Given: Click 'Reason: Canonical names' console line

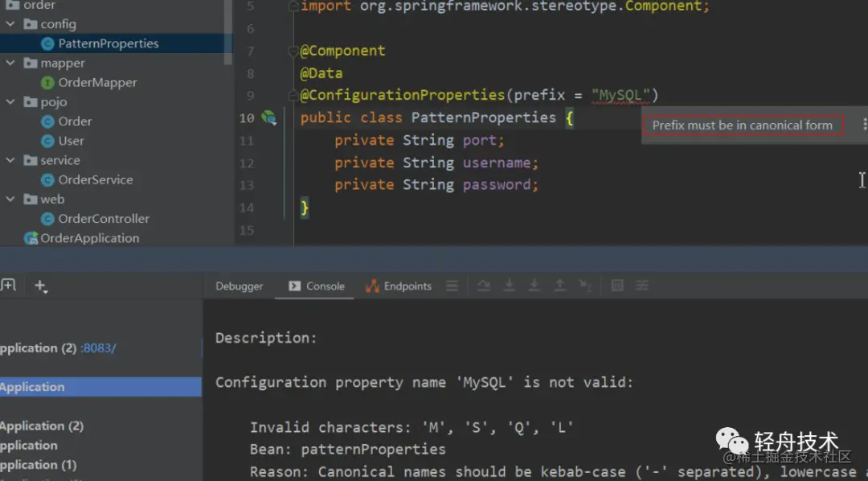Looking at the screenshot, I should click(x=554, y=471).
